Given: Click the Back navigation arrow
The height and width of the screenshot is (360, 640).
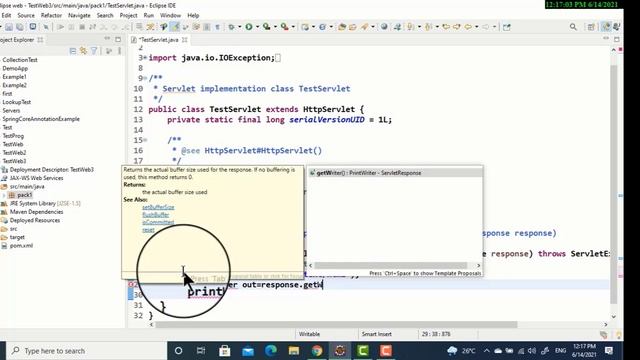Looking at the screenshot, I should click(468, 27).
